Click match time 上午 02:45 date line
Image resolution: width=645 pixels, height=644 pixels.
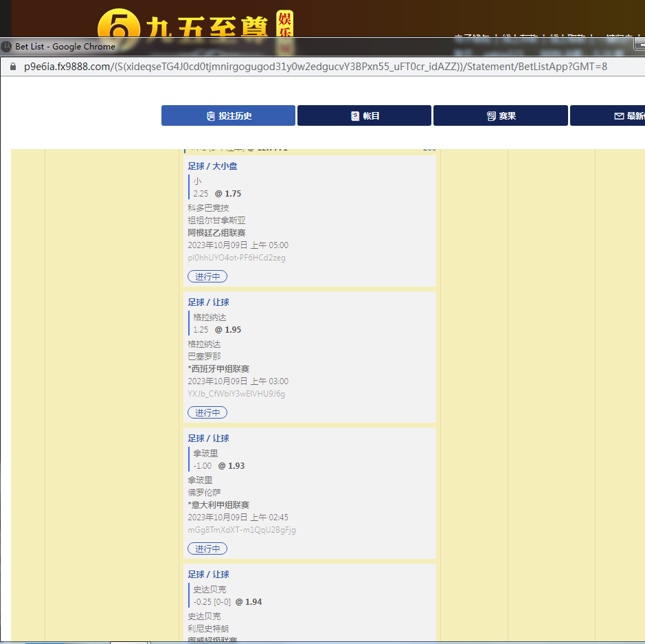pos(238,518)
